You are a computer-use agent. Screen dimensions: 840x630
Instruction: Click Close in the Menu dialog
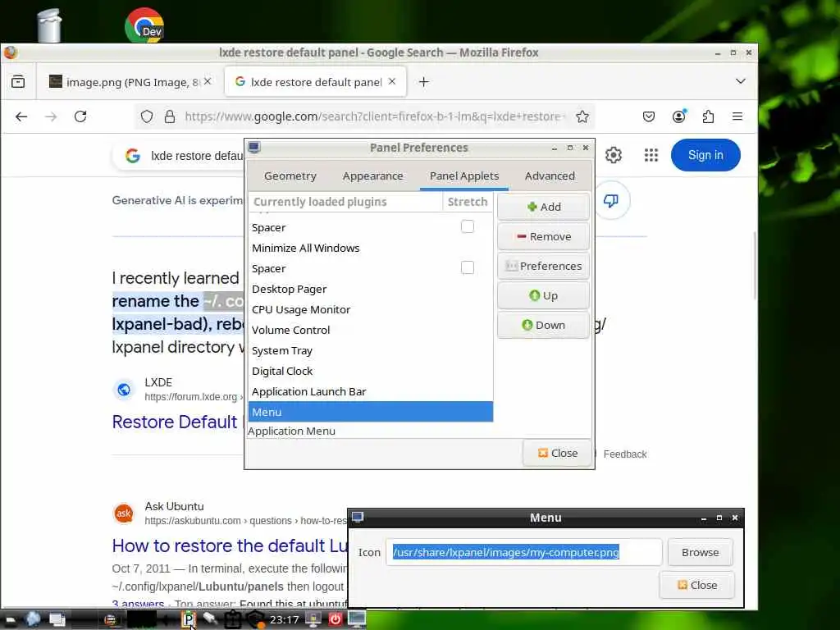point(697,585)
